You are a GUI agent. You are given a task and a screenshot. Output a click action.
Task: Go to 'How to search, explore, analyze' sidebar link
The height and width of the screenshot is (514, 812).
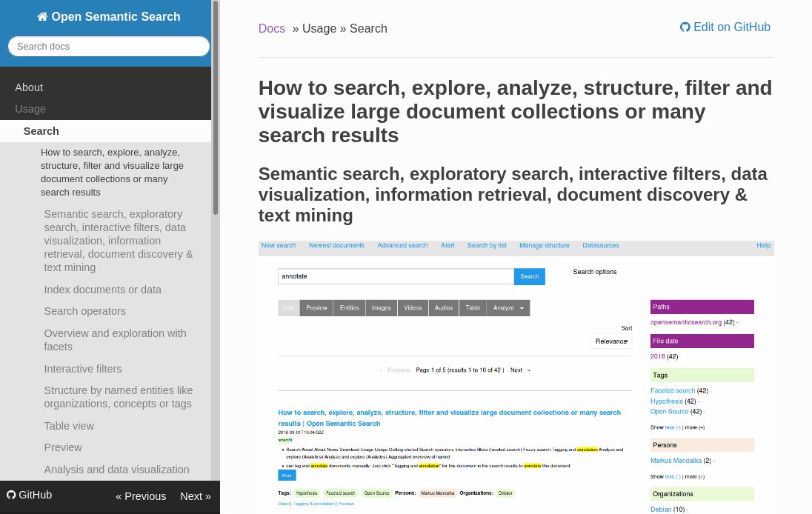coord(112,173)
